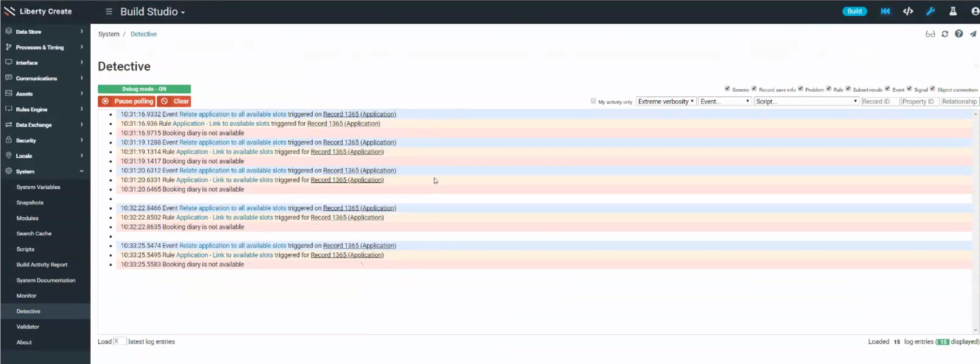The height and width of the screenshot is (364, 980).
Task: Open Snapshots menu item
Action: (x=30, y=203)
